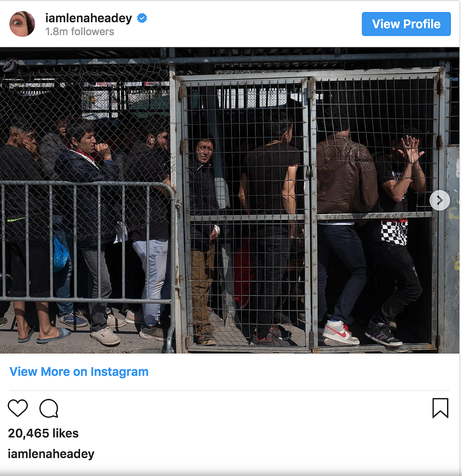The image size is (462, 476).
Task: Select the bookmark ribbon icon beside the likes
Action: pyautogui.click(x=440, y=408)
